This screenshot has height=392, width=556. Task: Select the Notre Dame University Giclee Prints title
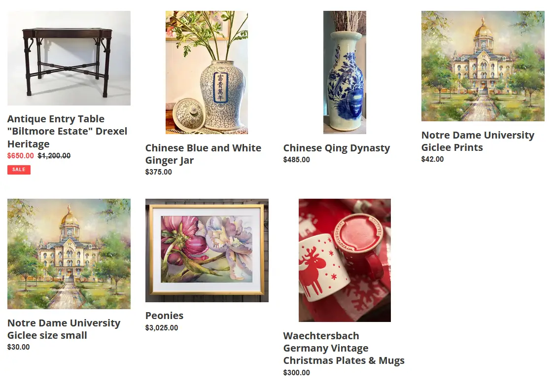(478, 141)
